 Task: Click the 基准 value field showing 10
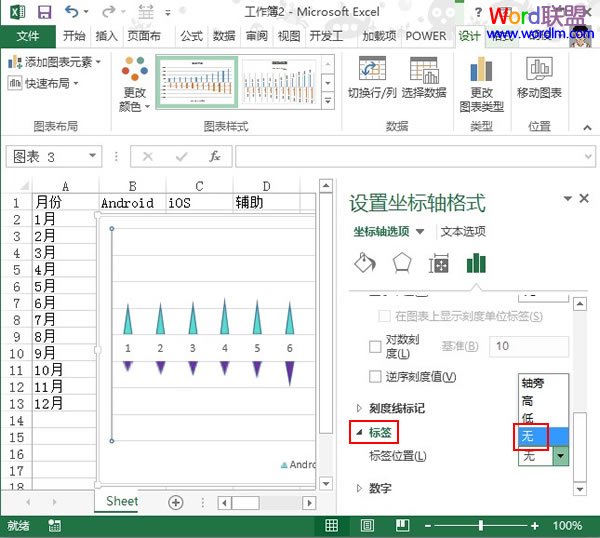(529, 346)
